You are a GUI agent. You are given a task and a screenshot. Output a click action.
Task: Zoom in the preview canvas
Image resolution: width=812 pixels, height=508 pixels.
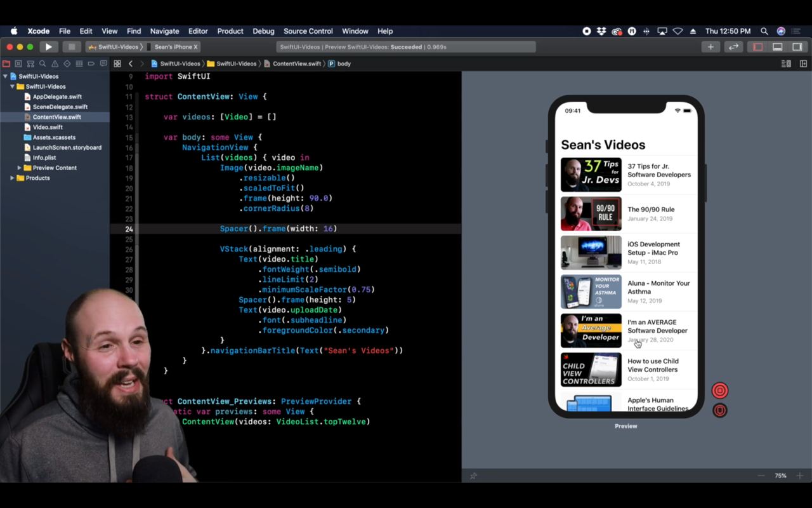(799, 476)
